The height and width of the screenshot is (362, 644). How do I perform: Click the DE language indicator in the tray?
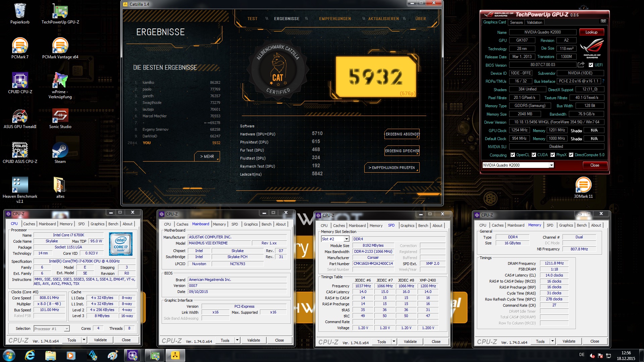(582, 355)
